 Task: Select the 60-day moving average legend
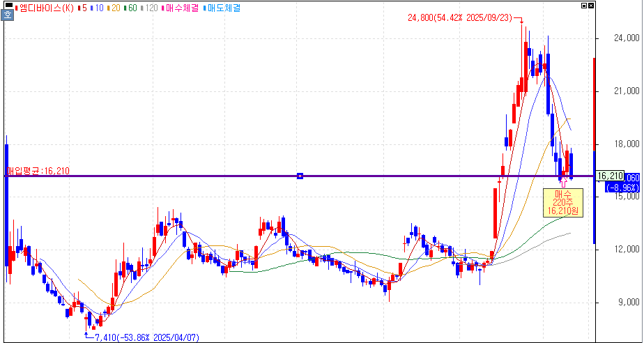(130, 8)
